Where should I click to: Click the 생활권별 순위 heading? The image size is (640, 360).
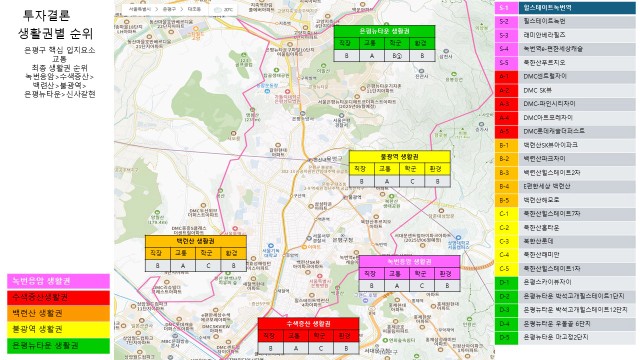pos(56,33)
